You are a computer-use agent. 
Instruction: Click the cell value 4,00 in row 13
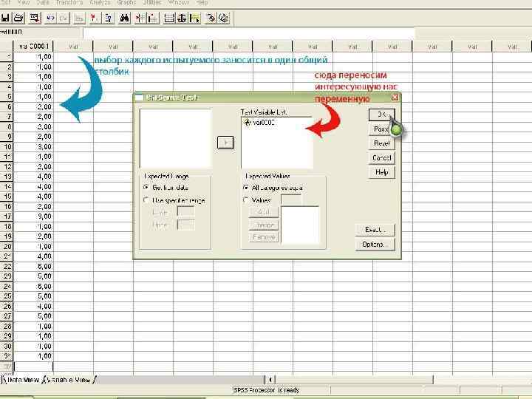click(x=33, y=177)
